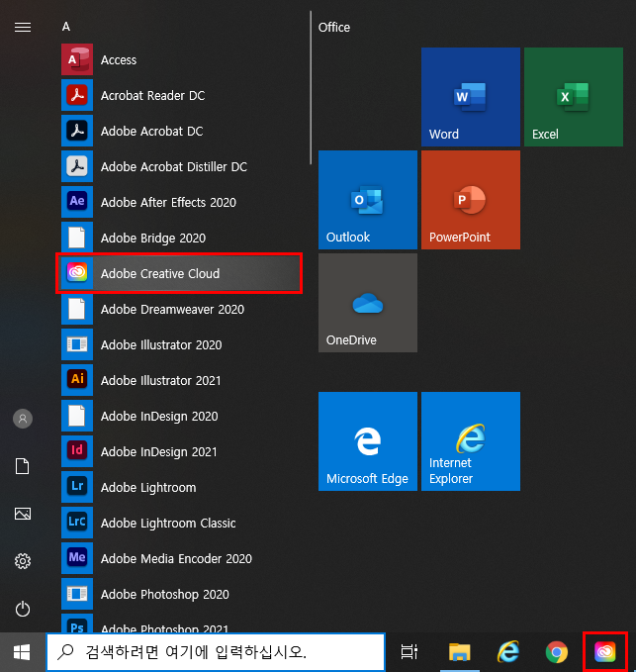Open Pictures from Start sidebar
636x672 pixels.
tap(23, 514)
